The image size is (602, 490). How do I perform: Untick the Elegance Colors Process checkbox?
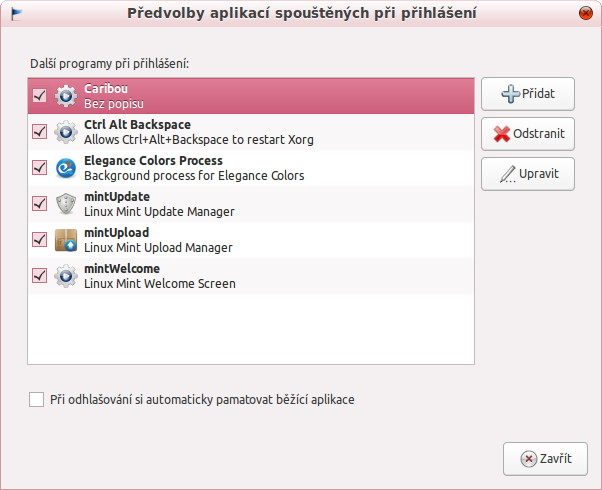(x=39, y=167)
